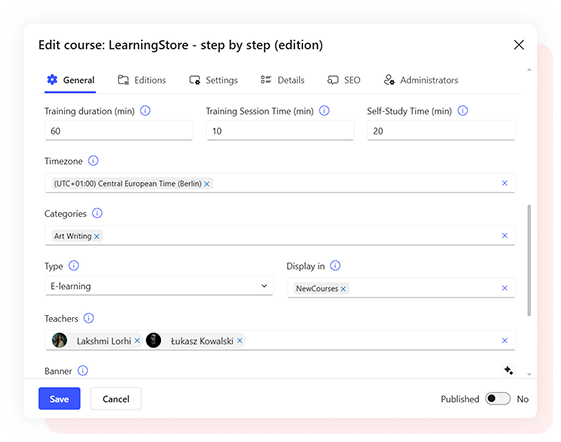Click the scroll-down arrow of dialog scrollbar
561x442 pixels.
(529, 374)
